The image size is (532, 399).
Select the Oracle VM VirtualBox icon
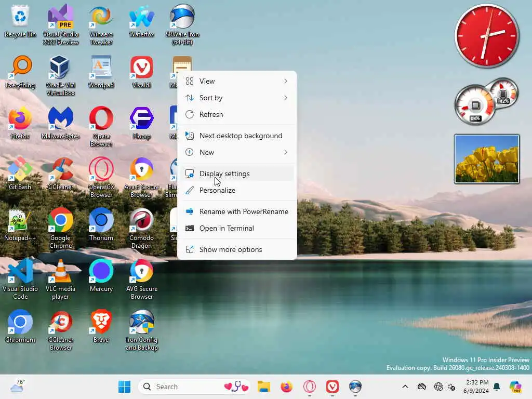coord(60,76)
